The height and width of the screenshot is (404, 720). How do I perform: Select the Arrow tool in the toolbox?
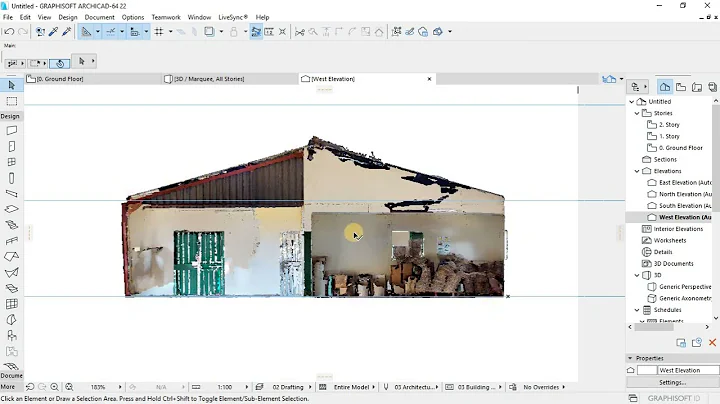point(11,85)
